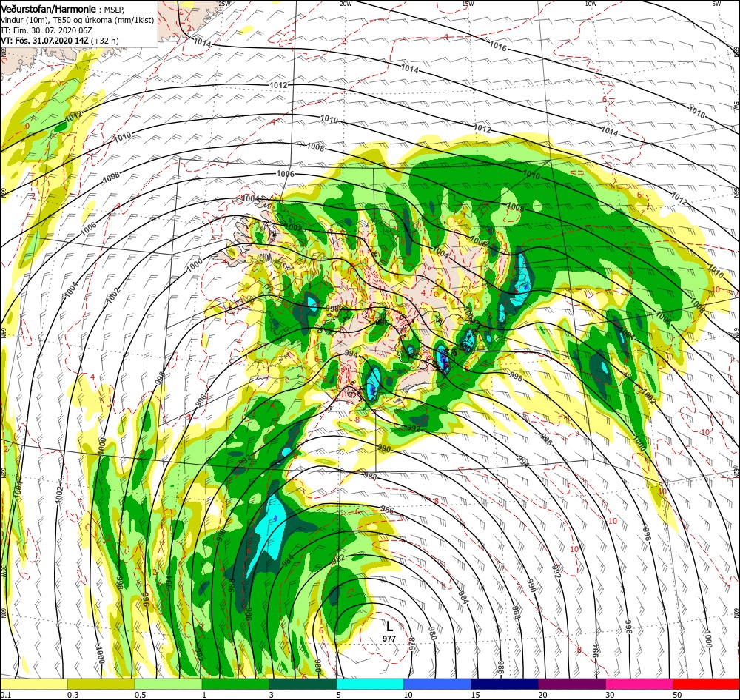Click the light yellow 0.1 mm legend swatch
The height and width of the screenshot is (700, 740).
33,684
